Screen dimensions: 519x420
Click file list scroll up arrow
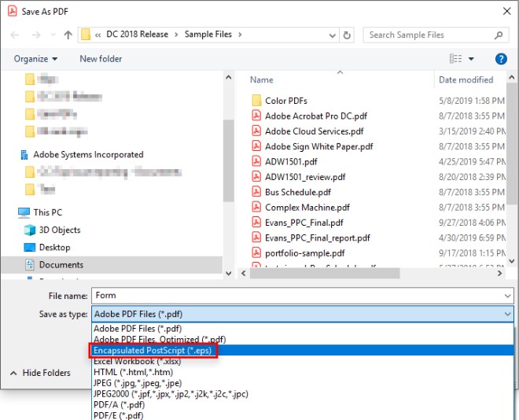click(x=511, y=77)
